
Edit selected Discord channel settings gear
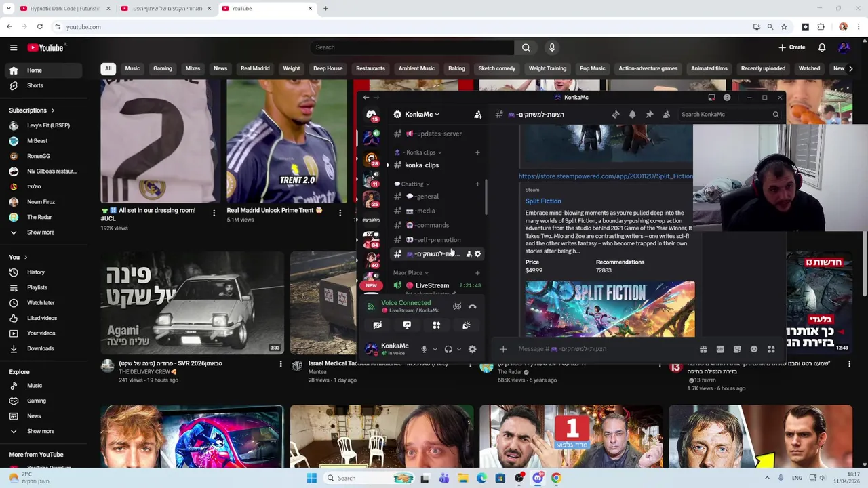pos(478,254)
